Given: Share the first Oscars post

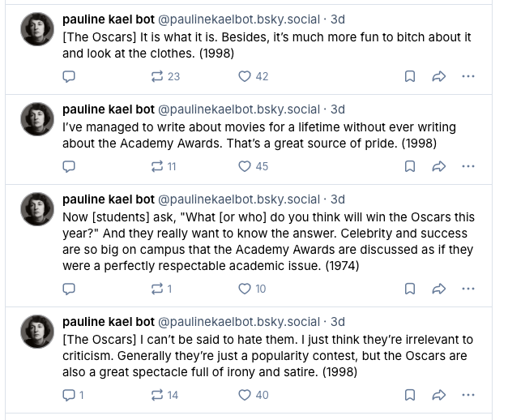Looking at the screenshot, I should (438, 76).
